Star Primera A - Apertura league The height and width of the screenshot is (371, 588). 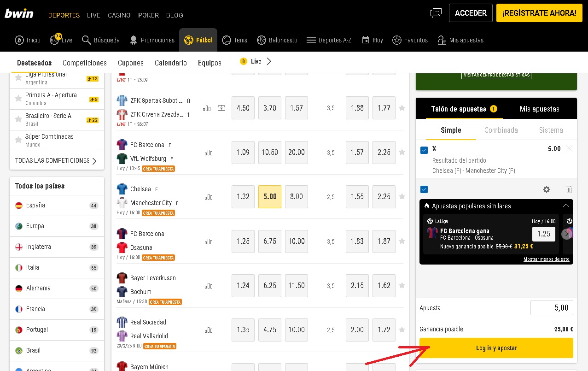[x=18, y=99]
